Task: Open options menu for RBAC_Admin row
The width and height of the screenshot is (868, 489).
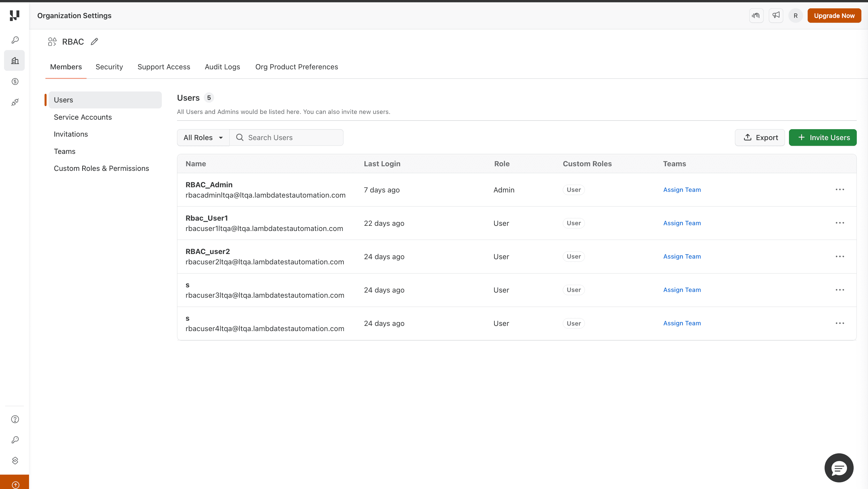Action: 840,190
